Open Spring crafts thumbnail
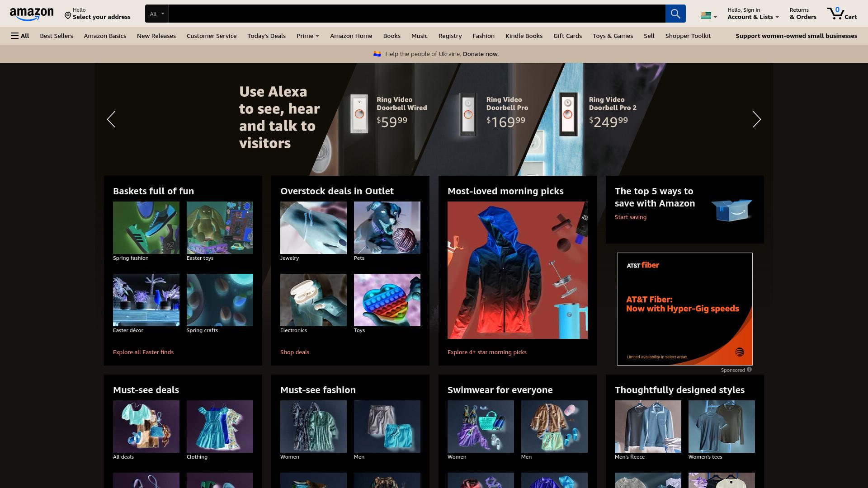This screenshot has width=868, height=488. tap(220, 300)
